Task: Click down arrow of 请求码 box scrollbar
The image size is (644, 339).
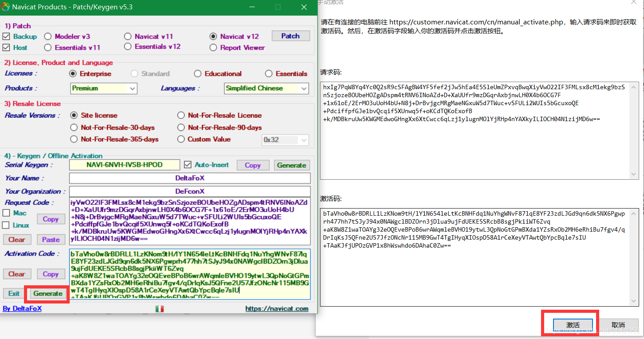Action: 635,175
